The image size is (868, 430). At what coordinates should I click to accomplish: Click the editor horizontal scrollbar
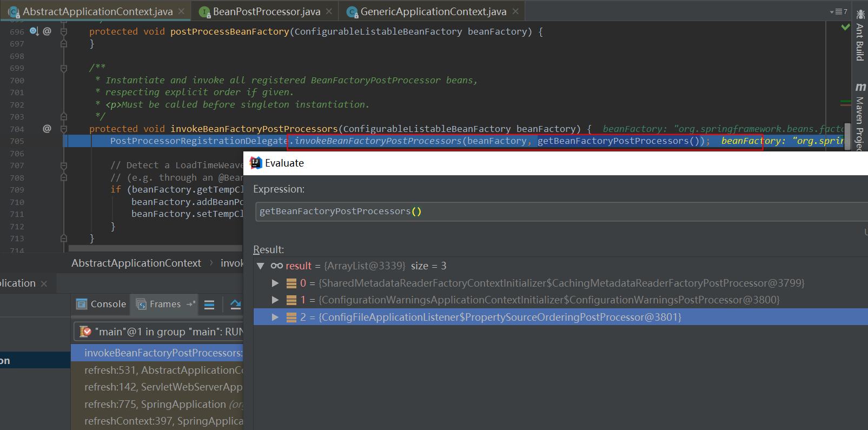[156, 249]
